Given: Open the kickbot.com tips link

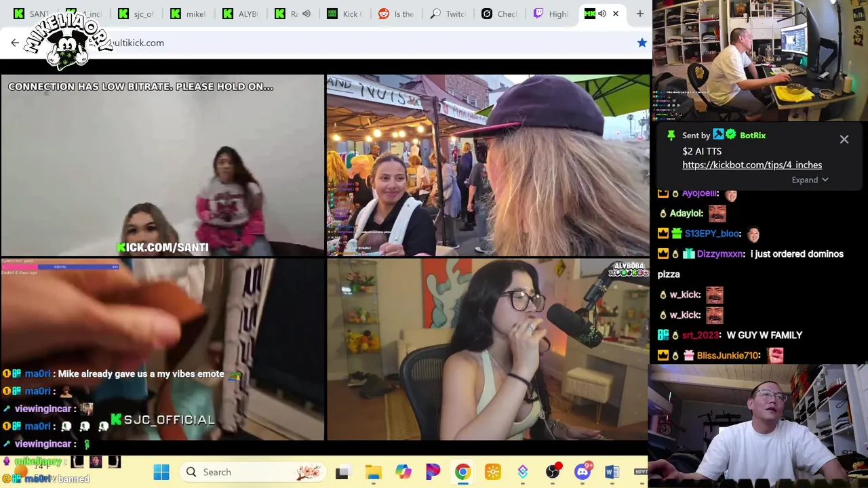Looking at the screenshot, I should point(752,165).
